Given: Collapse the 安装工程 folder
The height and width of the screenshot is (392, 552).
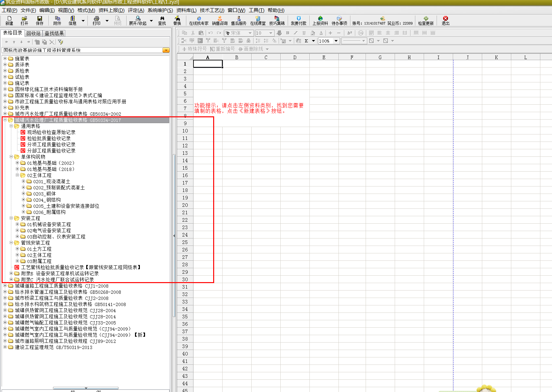Looking at the screenshot, I should [11, 218].
